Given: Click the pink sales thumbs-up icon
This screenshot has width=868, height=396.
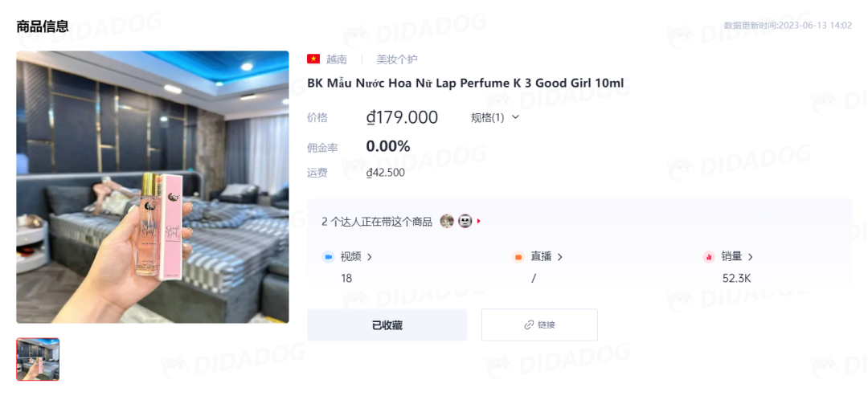Looking at the screenshot, I should [x=709, y=257].
